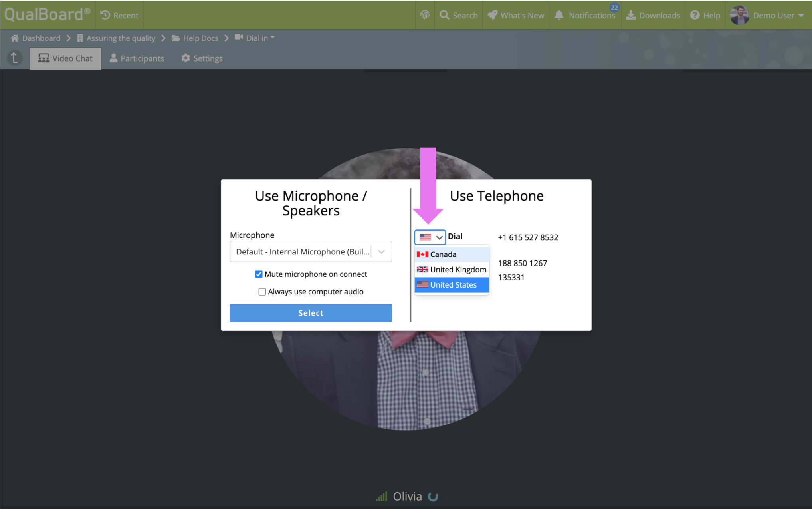812x509 pixels.
Task: Enable Always use computer audio
Action: point(262,292)
